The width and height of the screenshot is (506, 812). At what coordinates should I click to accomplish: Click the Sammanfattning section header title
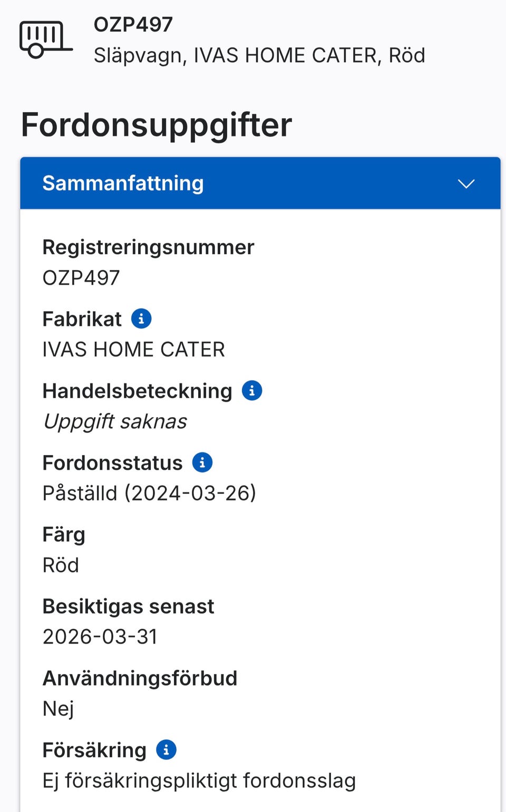(x=123, y=183)
